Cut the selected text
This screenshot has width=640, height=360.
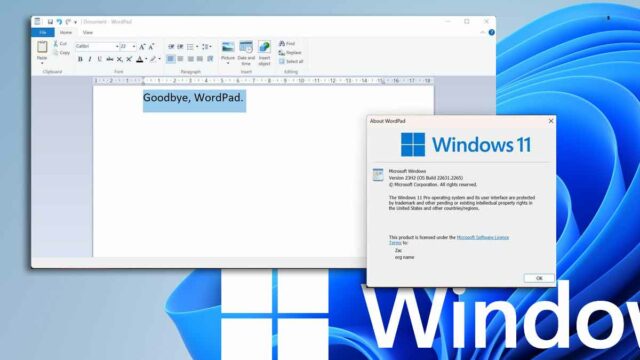60,43
